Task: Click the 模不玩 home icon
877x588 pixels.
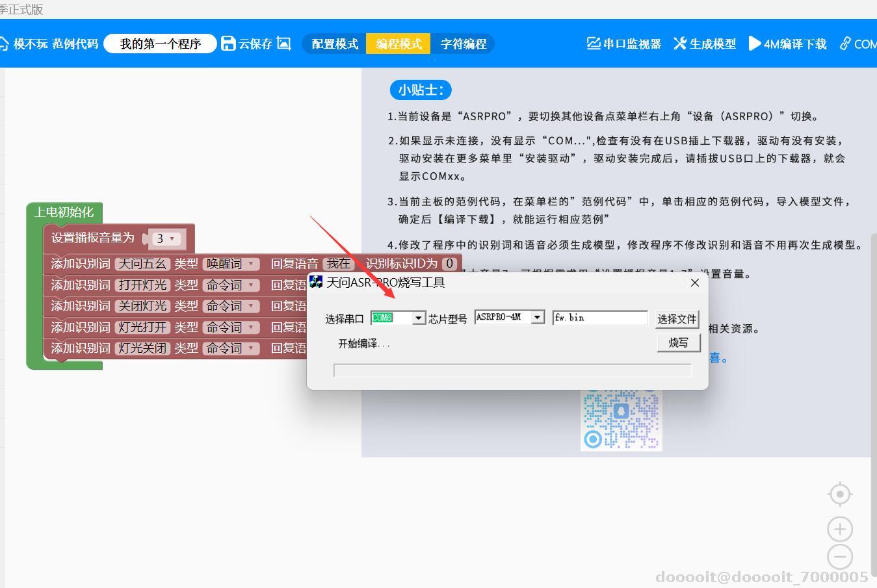Action: click(5, 43)
